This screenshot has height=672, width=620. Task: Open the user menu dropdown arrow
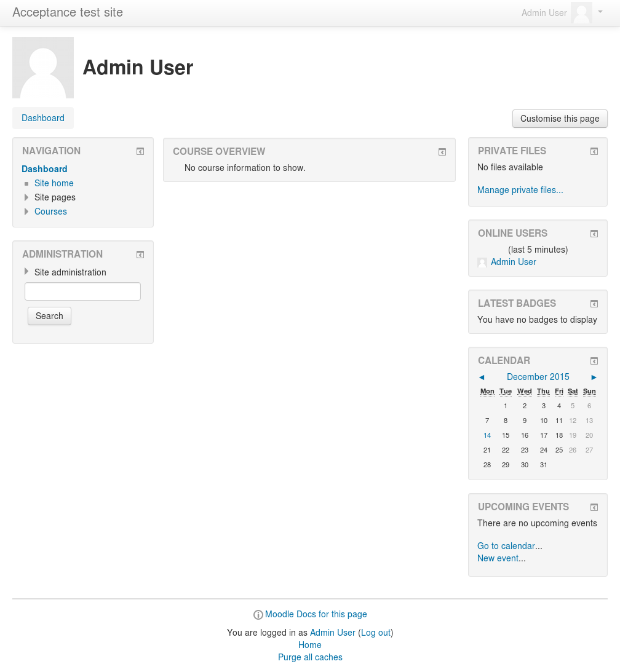coord(600,12)
